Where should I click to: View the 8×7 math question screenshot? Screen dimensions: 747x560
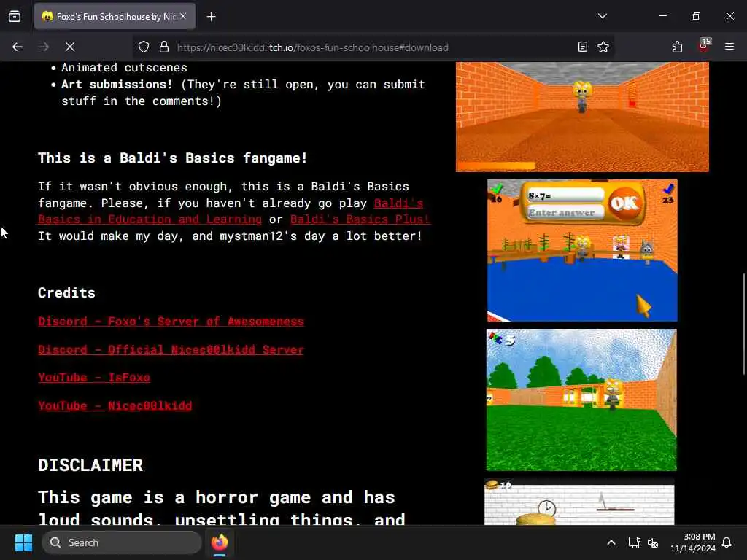click(x=582, y=251)
